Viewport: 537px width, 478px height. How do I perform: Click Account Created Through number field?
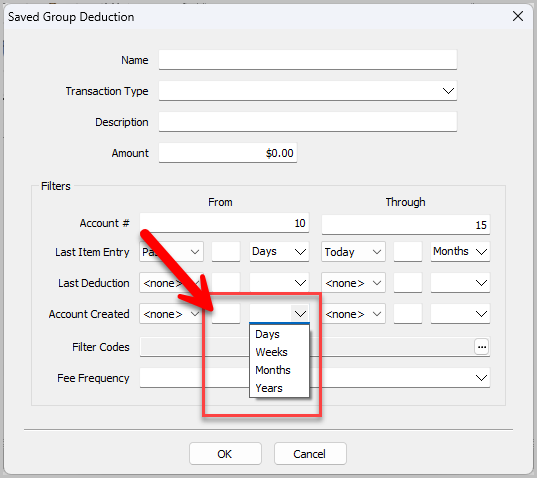click(408, 314)
